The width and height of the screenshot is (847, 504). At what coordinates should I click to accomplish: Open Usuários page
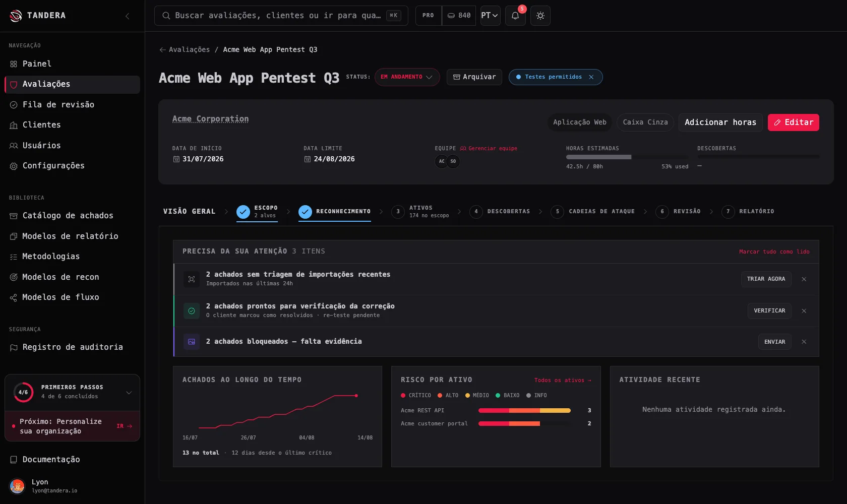(x=72, y=146)
